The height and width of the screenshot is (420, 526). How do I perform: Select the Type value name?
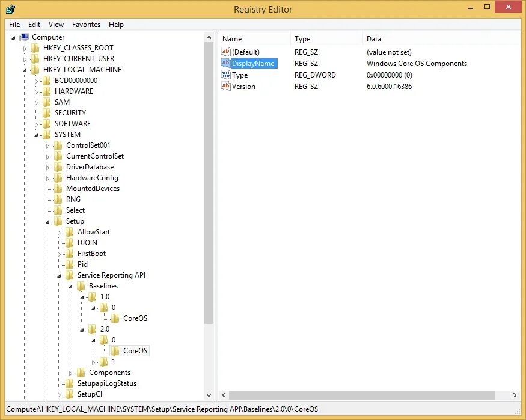pyautogui.click(x=240, y=75)
